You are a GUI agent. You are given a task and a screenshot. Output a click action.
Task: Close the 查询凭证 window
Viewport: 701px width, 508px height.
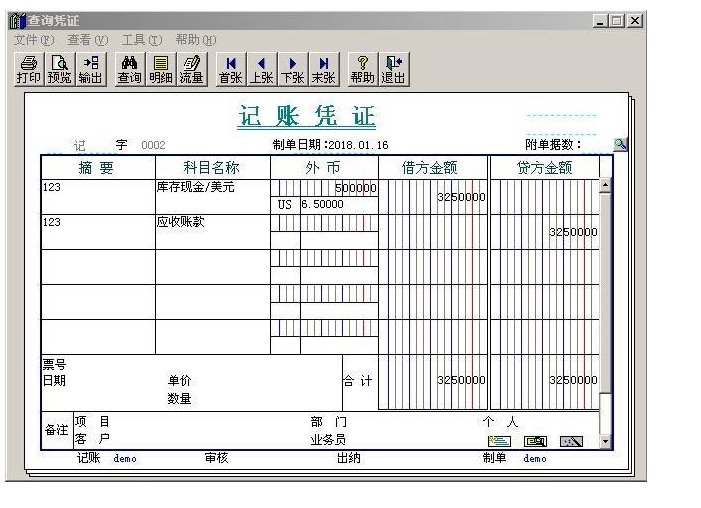point(635,21)
